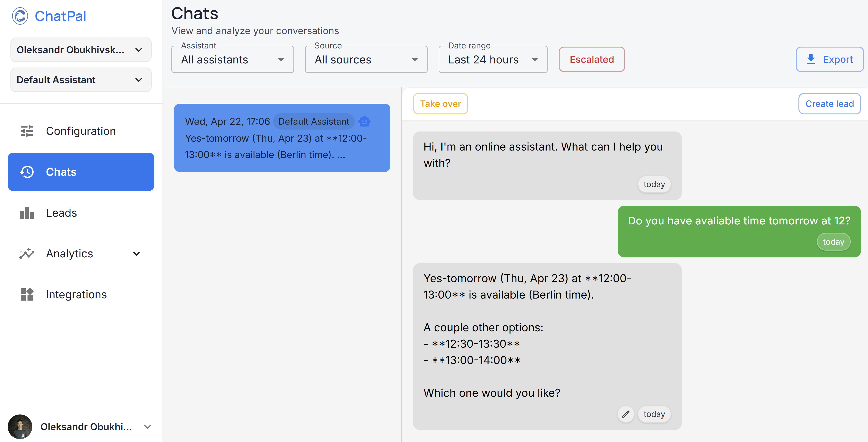
Task: Click the Configuration sliders icon
Action: (27, 131)
